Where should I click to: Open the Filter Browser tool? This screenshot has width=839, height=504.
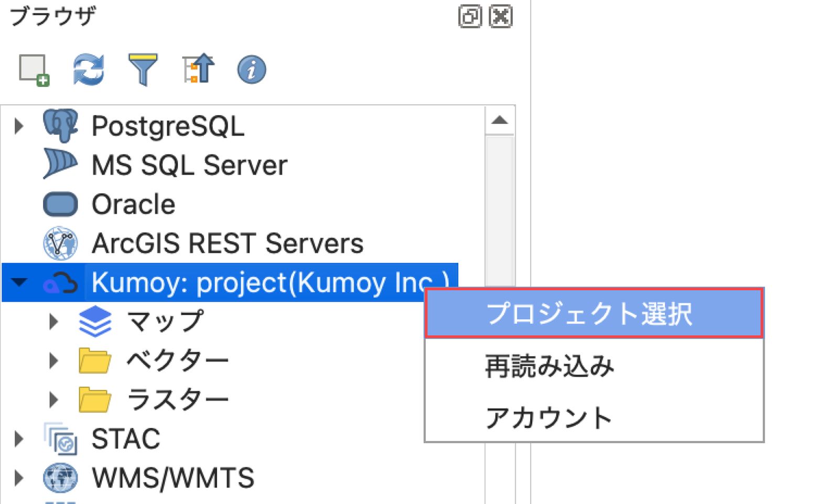coord(143,70)
